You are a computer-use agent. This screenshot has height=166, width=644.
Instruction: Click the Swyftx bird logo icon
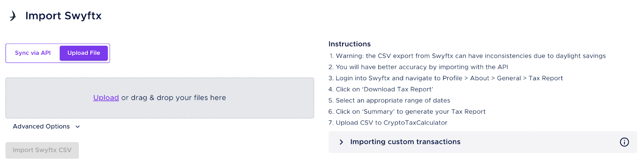13,16
